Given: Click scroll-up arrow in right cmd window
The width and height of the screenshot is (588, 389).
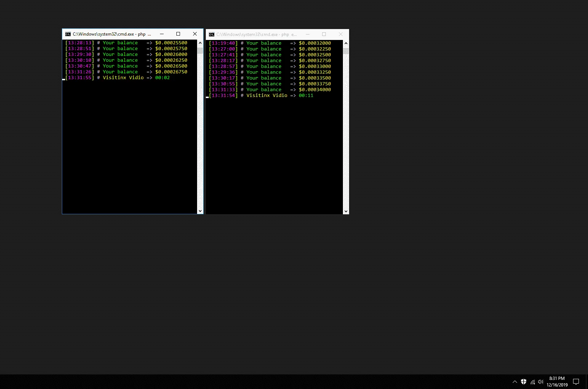Looking at the screenshot, I should coord(346,43).
